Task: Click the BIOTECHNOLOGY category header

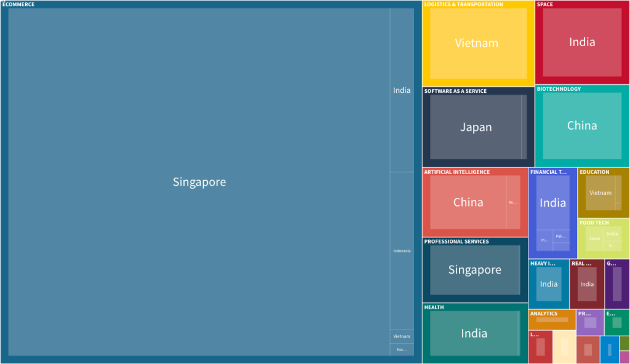Action: (559, 89)
